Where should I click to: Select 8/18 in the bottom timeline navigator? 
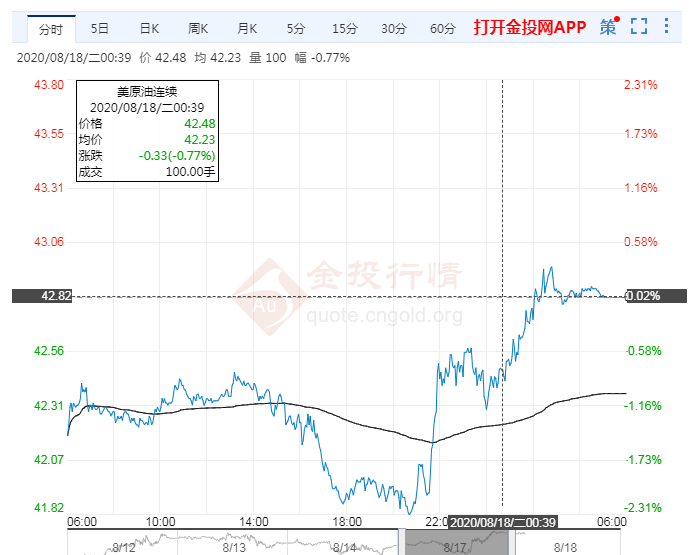565,545
